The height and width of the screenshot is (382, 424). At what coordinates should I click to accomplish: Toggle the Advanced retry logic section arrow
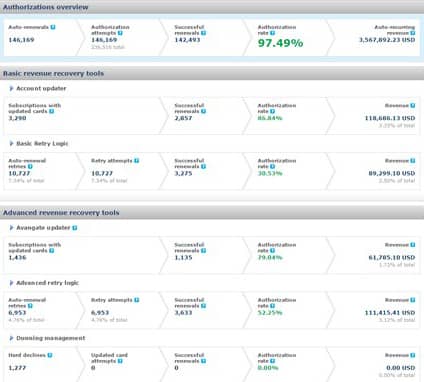click(11, 283)
